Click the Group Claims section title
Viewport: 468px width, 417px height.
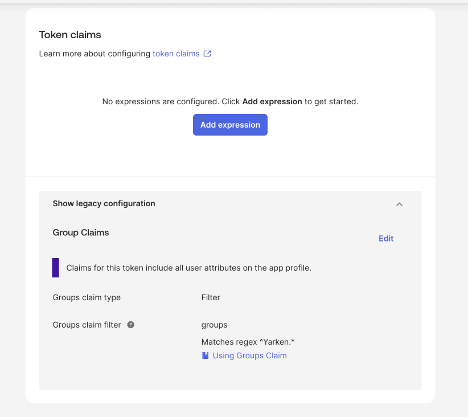point(81,233)
